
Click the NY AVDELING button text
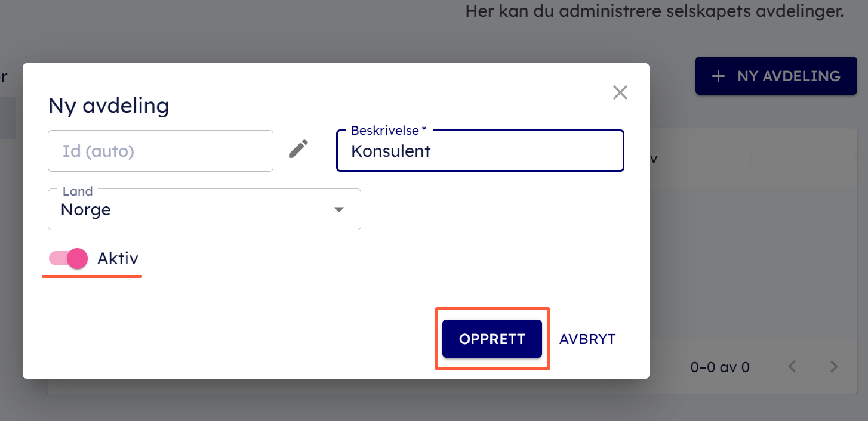[x=789, y=76]
